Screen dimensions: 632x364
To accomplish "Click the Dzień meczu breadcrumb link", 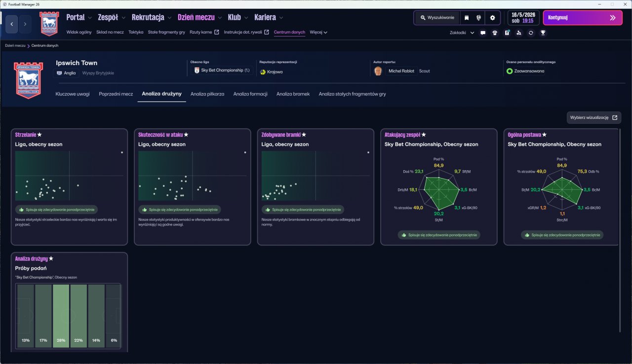I will (15, 45).
